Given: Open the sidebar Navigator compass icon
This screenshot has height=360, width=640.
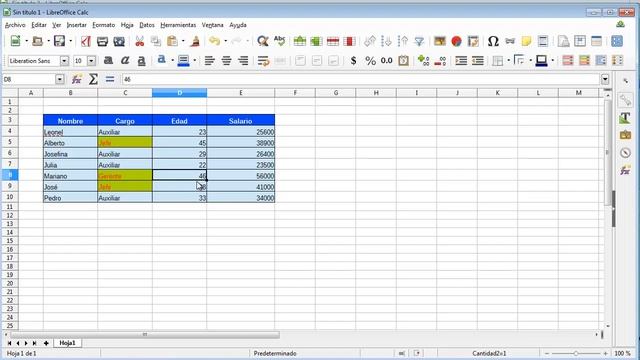Looking at the screenshot, I should [625, 153].
